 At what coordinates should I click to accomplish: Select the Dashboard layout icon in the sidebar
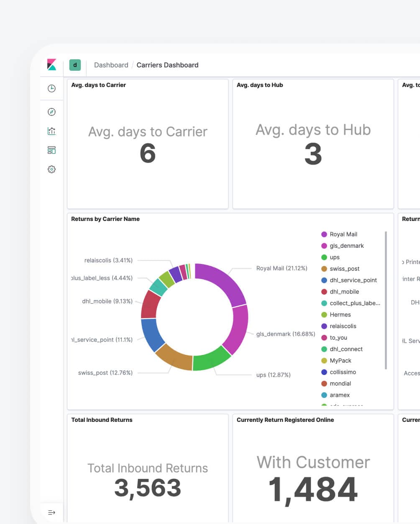click(x=51, y=150)
